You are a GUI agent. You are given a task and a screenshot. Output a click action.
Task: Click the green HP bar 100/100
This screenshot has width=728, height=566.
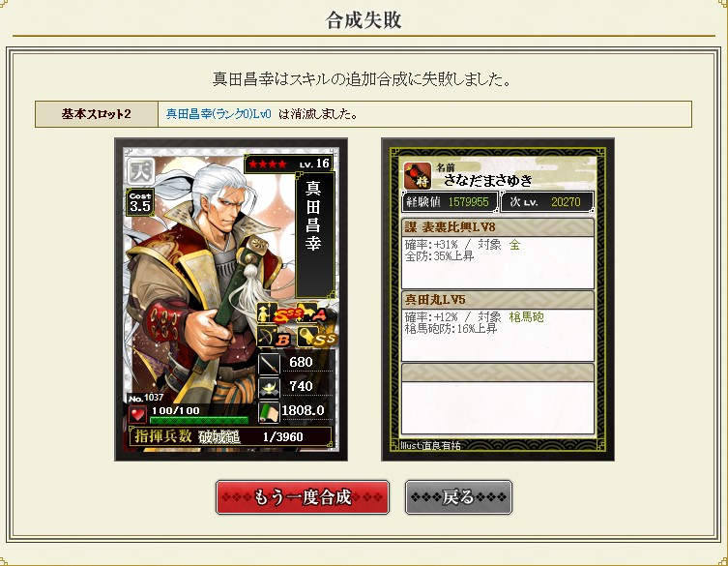point(199,420)
